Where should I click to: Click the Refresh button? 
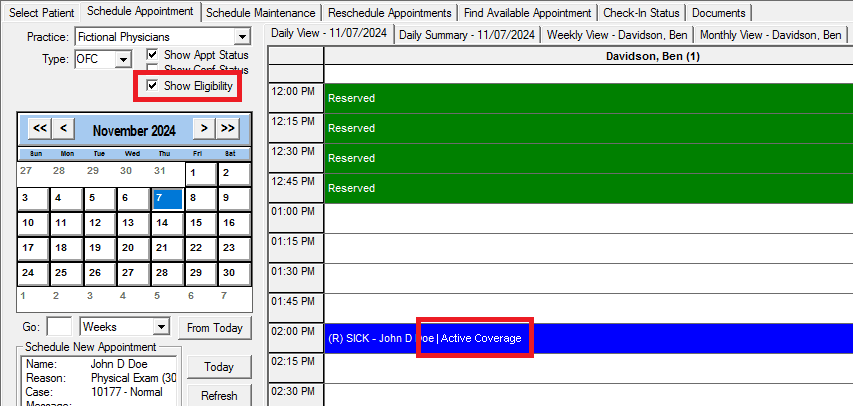coord(219,396)
